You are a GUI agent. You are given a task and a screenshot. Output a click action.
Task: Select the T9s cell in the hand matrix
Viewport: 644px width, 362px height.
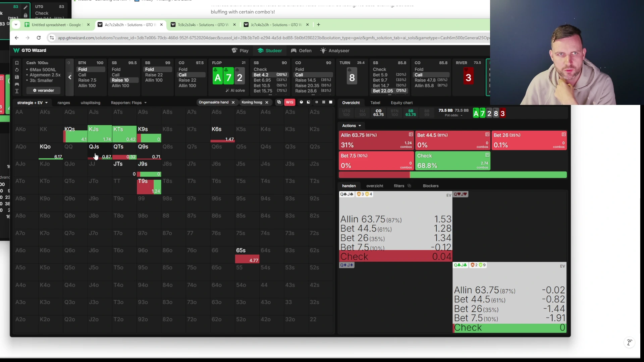click(149, 186)
